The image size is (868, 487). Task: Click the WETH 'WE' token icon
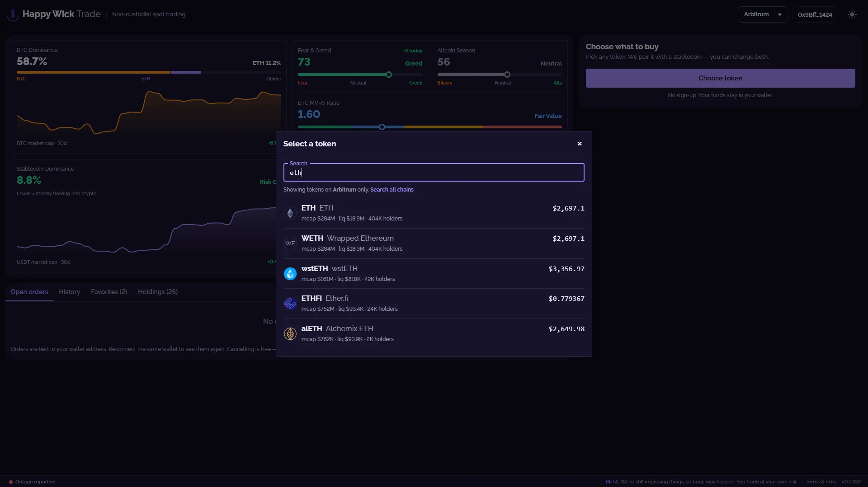click(x=290, y=243)
